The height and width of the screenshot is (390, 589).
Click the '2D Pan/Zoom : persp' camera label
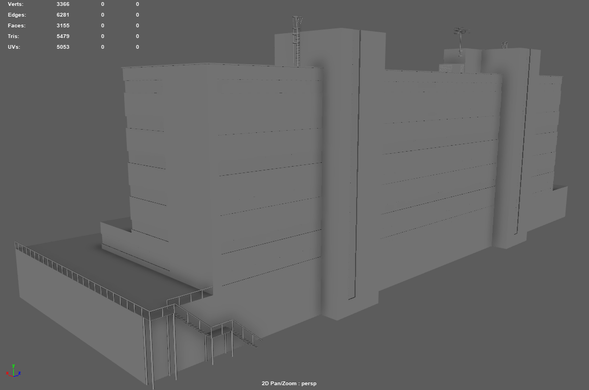point(289,384)
